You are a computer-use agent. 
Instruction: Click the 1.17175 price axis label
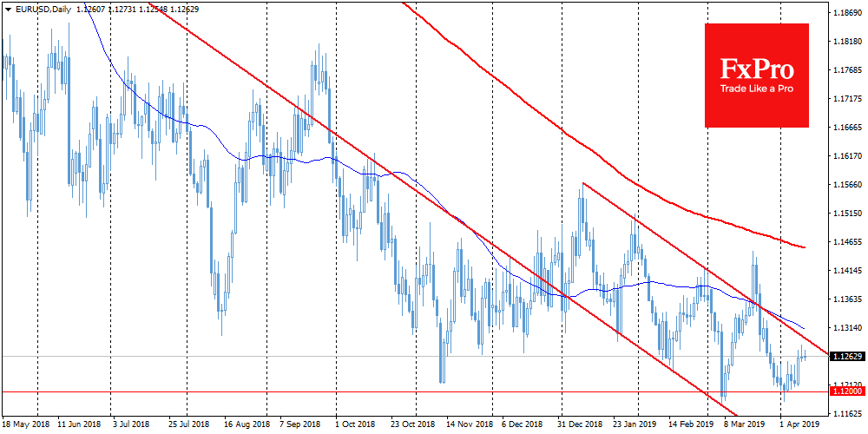point(847,99)
